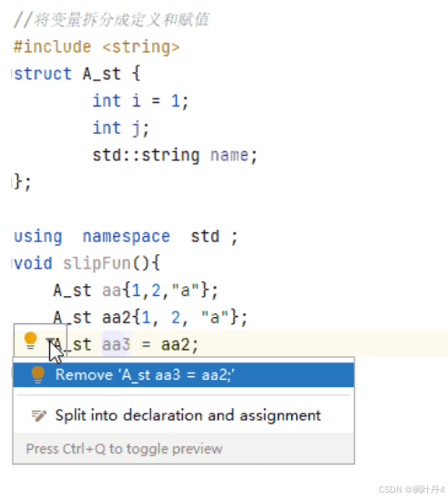Click the #include <string> directive

tap(97, 47)
